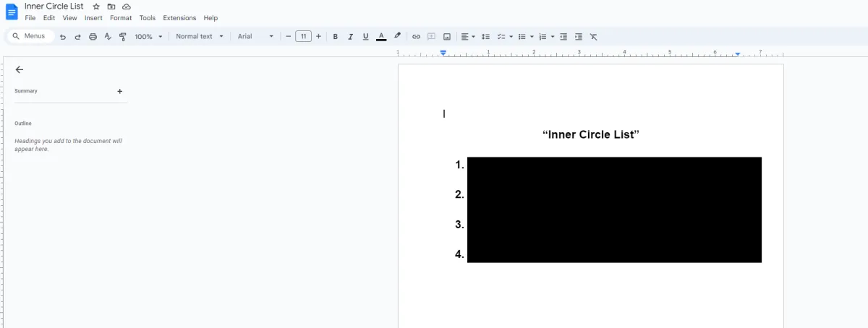Open the Extensions menu
The width and height of the screenshot is (868, 328).
(179, 18)
